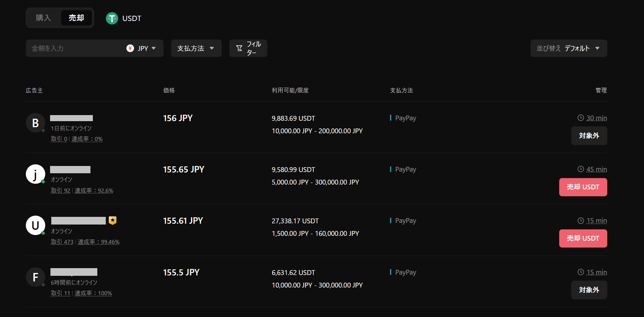Click 売却 USDT button for 155.65 JPY offer

click(x=583, y=187)
